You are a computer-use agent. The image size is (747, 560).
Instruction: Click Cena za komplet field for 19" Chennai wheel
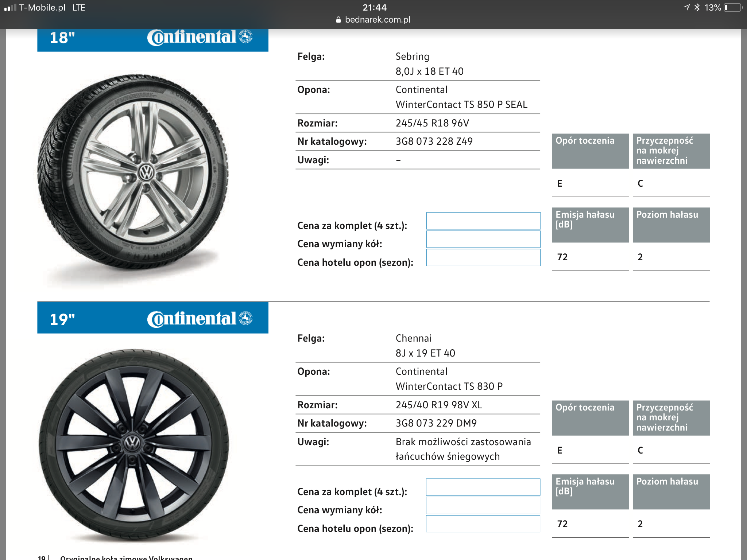click(483, 487)
